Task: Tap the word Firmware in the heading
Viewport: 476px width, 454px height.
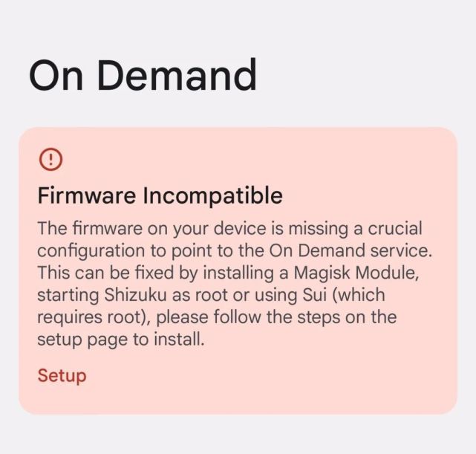Action: click(x=87, y=196)
